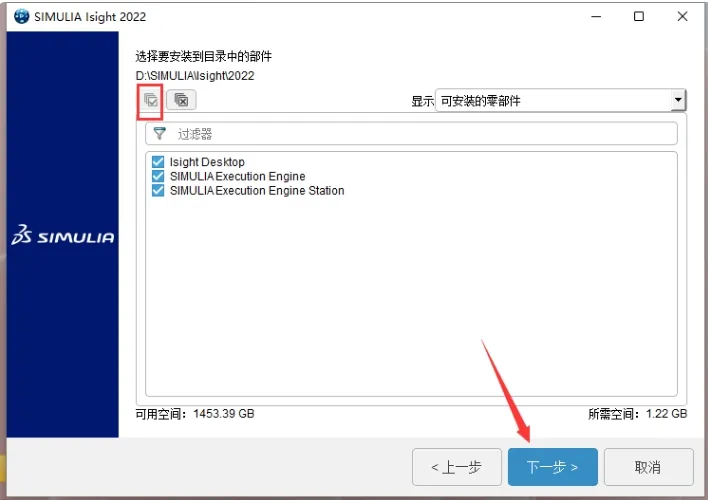
Task: Minimize the SIMULIA Isight window
Action: tap(596, 17)
